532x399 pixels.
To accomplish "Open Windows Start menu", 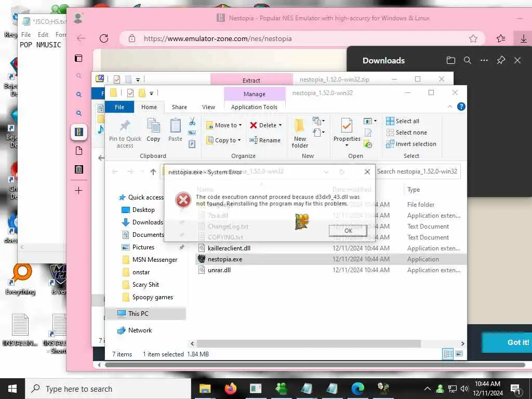I will point(12,389).
